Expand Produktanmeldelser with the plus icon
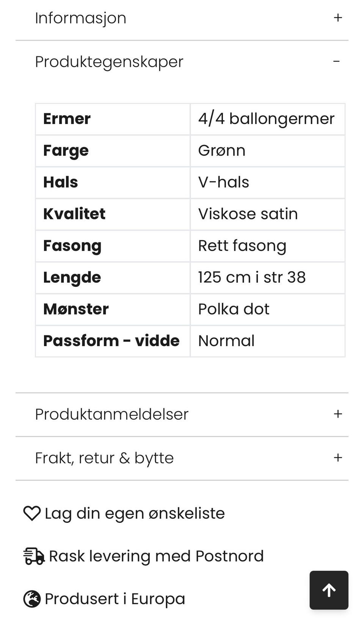The image size is (364, 620). (x=338, y=414)
